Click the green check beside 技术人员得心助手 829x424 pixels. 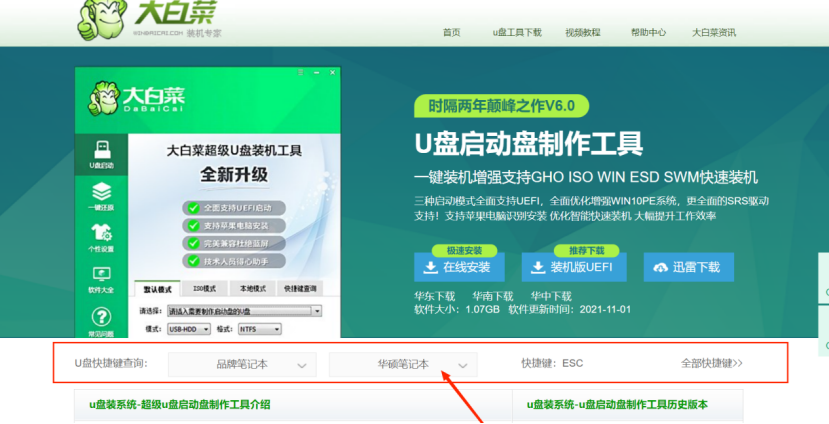(x=194, y=261)
